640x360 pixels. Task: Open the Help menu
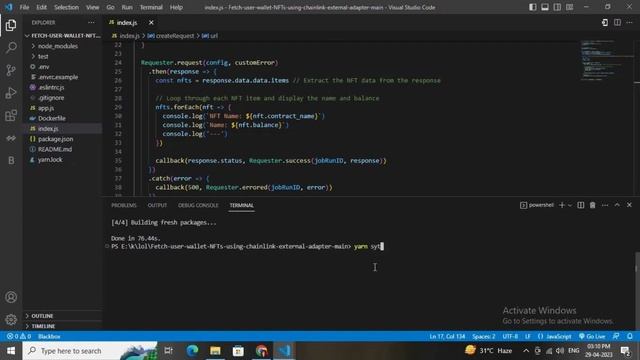(x=176, y=7)
